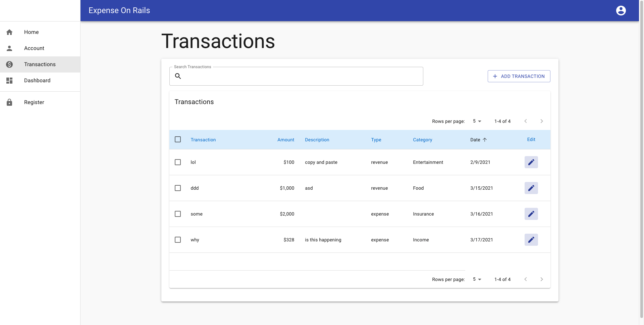Click the 'Entertainment' category cell
The height and width of the screenshot is (325, 644).
[x=428, y=162]
